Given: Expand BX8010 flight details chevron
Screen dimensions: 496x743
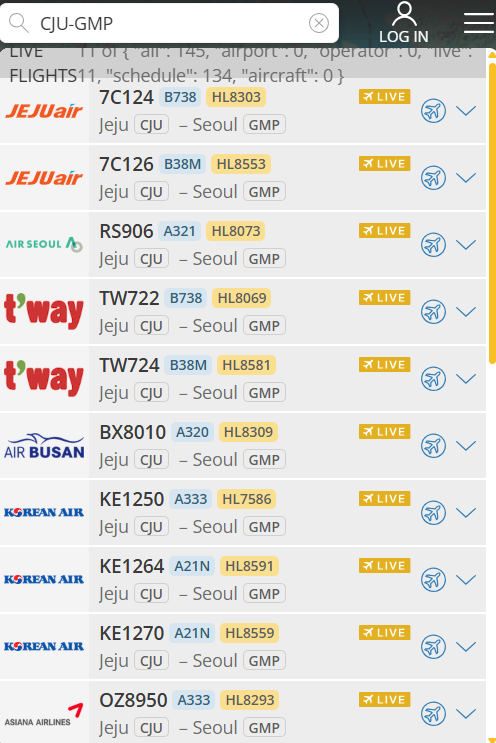Looking at the screenshot, I should click(466, 446).
